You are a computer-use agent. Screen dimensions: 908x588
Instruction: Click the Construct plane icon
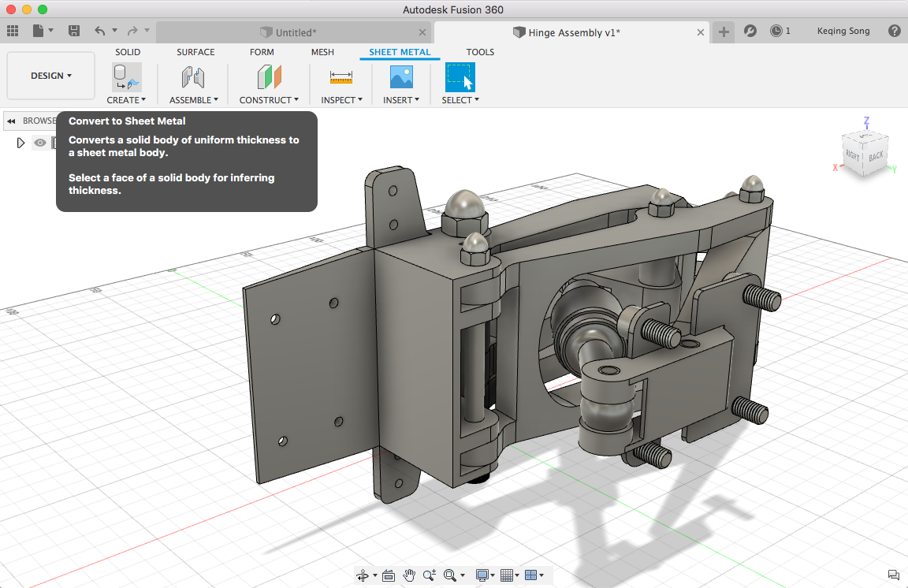269,77
